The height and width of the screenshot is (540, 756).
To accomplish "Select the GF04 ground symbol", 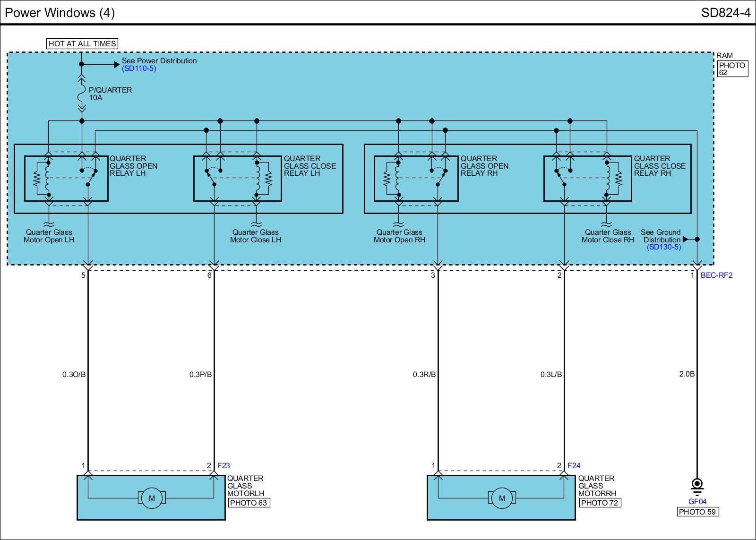I will click(x=697, y=486).
